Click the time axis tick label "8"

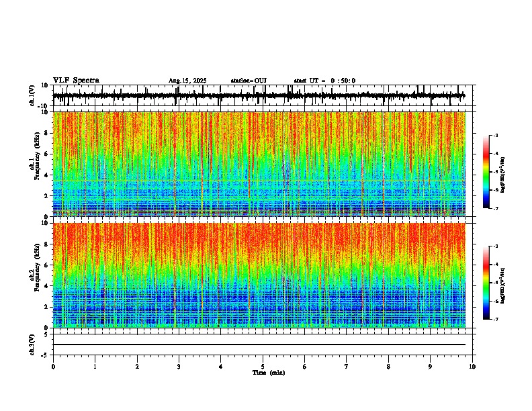(388, 367)
